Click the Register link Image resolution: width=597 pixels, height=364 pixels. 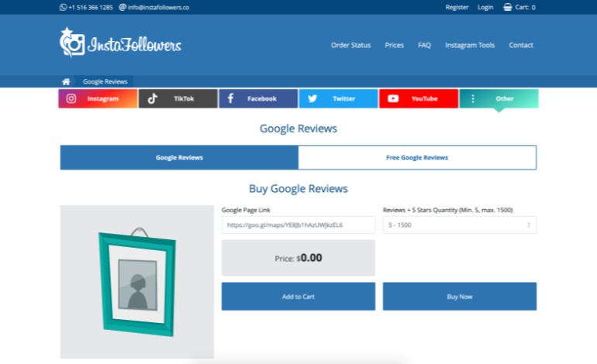[x=457, y=7]
